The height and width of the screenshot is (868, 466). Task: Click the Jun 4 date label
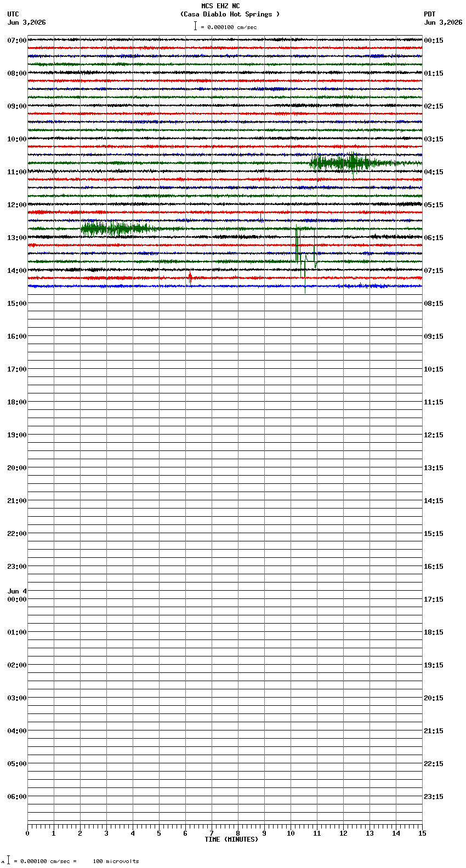(x=17, y=591)
